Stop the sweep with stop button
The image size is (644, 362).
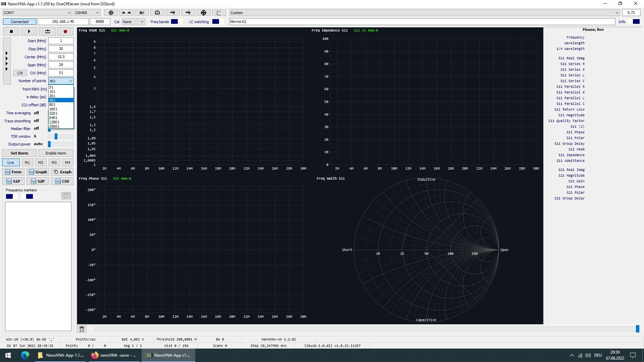[x=11, y=32]
